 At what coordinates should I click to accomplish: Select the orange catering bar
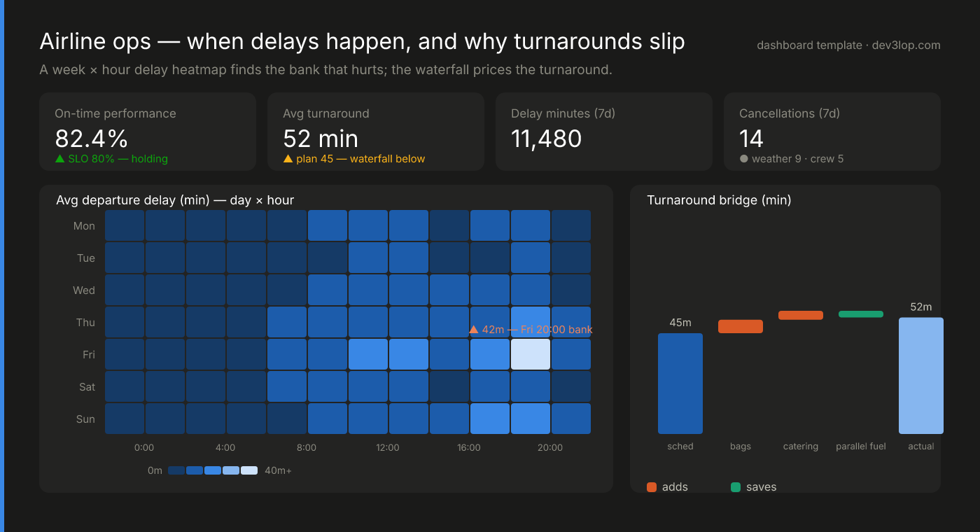(x=801, y=315)
